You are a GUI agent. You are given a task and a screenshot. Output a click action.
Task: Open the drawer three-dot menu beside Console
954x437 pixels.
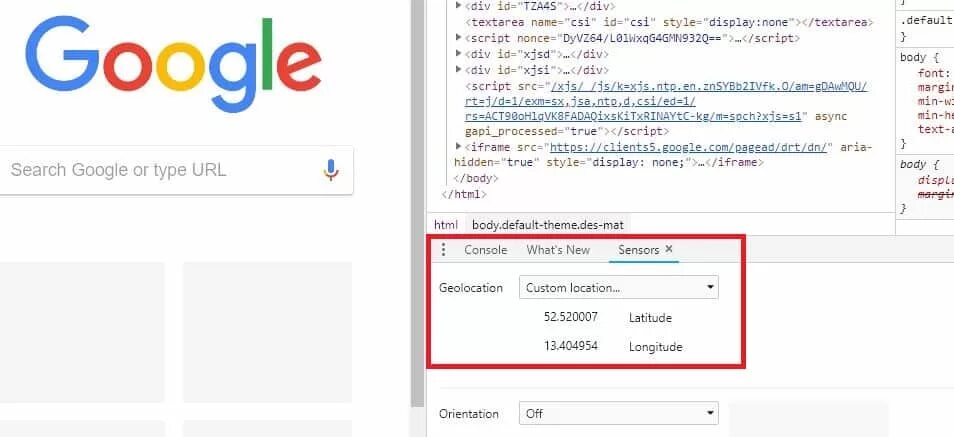coord(444,250)
